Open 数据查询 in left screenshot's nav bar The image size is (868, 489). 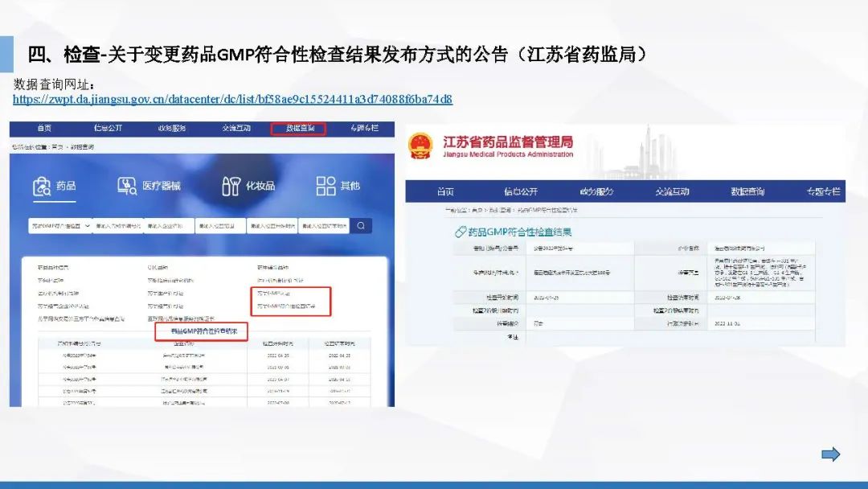click(298, 129)
